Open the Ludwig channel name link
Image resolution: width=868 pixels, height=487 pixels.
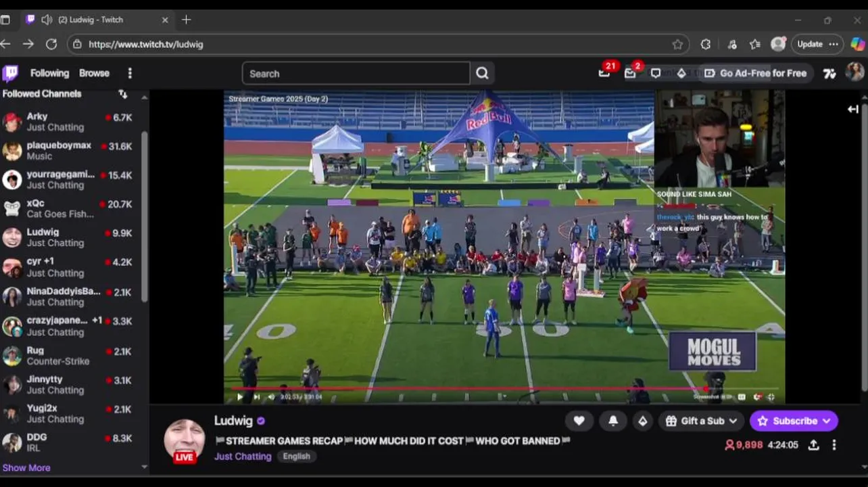click(x=233, y=421)
